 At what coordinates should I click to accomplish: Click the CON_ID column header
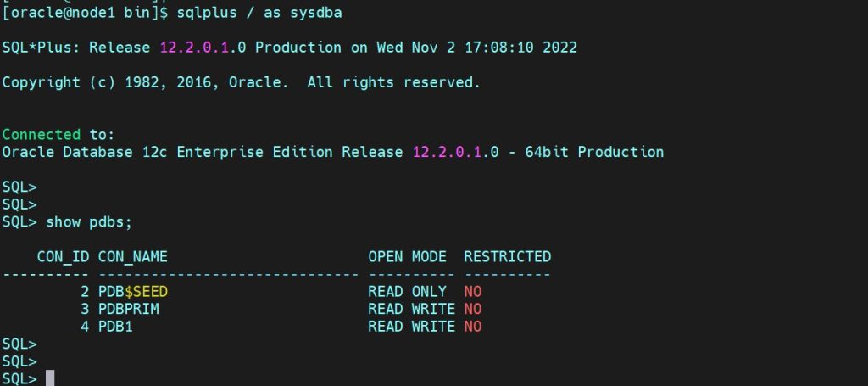(x=63, y=256)
